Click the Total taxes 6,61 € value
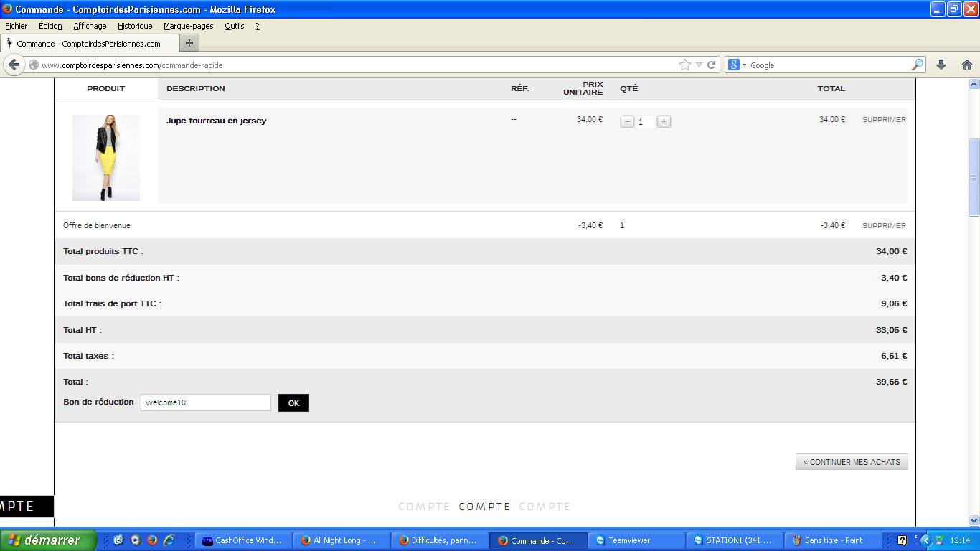This screenshot has width=980, height=551. coord(894,356)
